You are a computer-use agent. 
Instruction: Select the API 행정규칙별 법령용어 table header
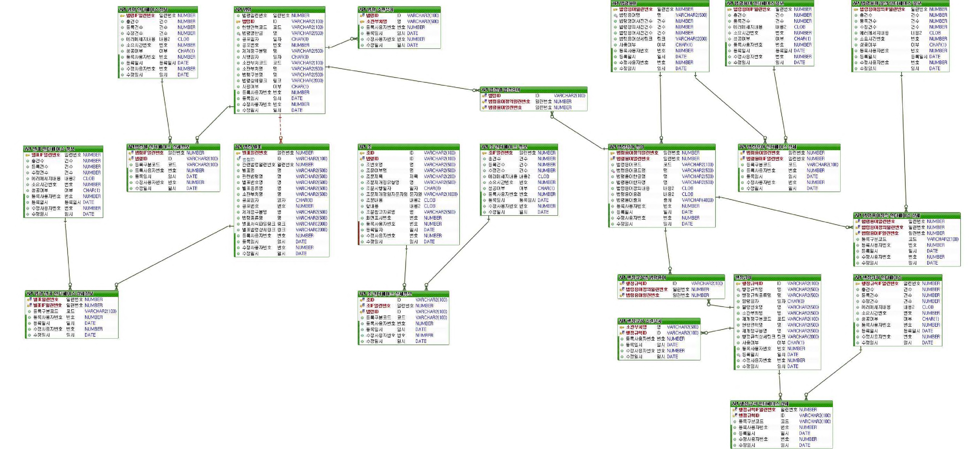pyautogui.click(x=671, y=278)
